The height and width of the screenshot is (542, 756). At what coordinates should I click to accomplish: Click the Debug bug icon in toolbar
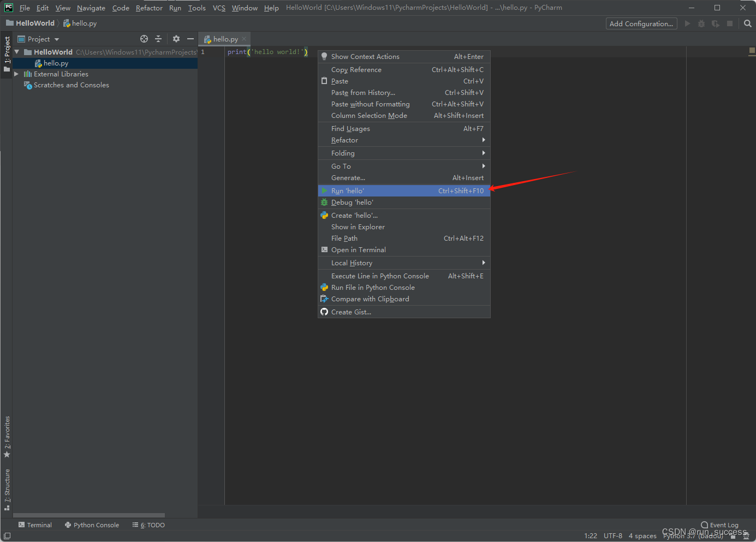tap(701, 23)
